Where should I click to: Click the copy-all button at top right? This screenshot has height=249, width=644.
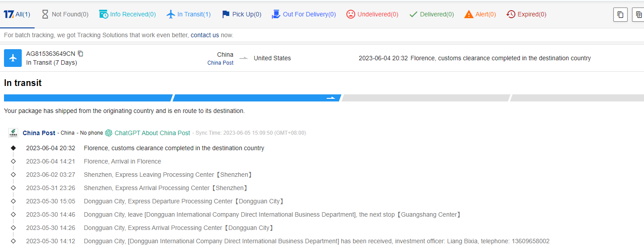click(620, 15)
